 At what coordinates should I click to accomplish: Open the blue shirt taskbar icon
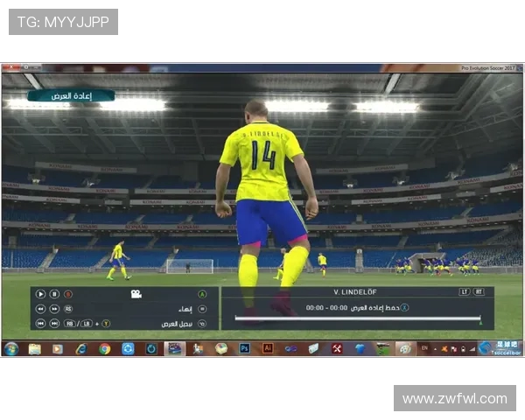point(360,349)
